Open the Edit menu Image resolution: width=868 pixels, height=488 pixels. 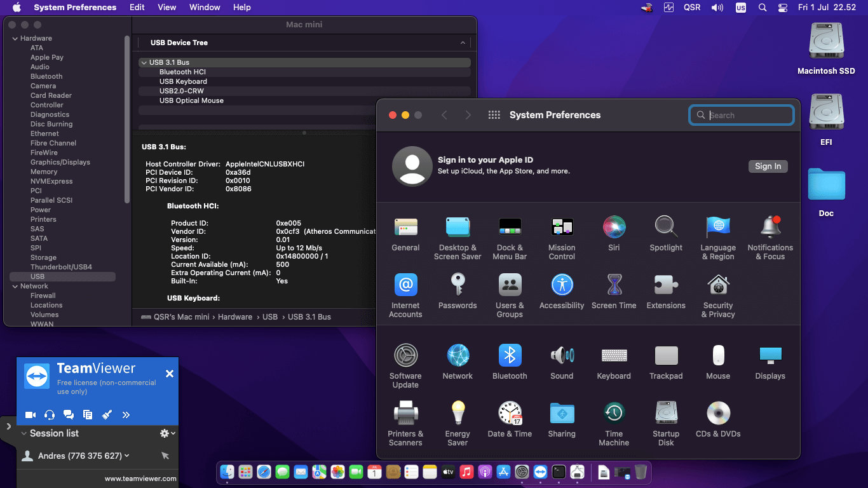pos(137,7)
